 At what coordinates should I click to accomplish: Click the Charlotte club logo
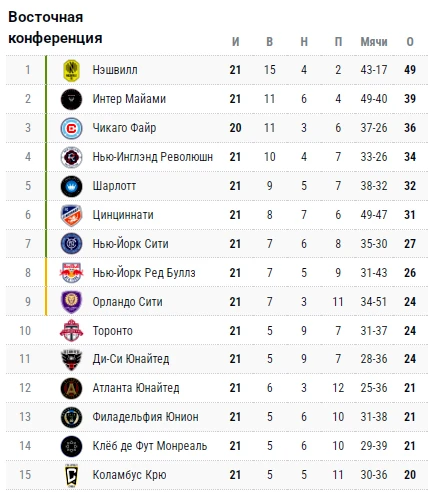(x=71, y=186)
